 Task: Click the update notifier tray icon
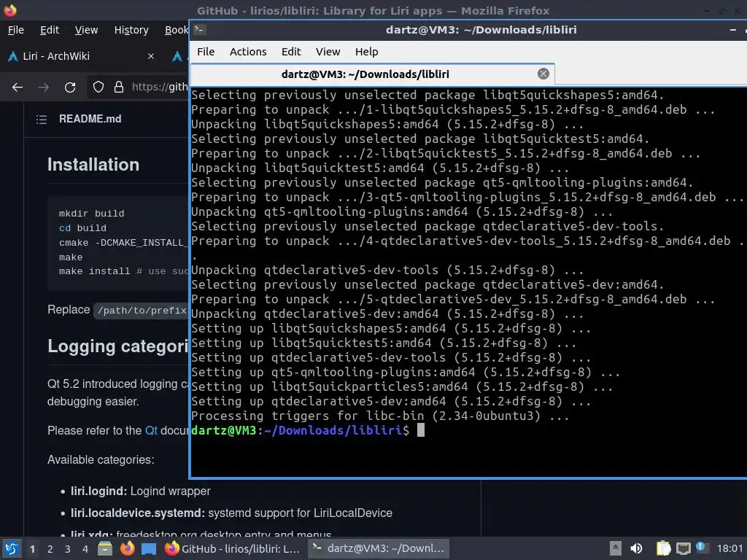point(702,548)
